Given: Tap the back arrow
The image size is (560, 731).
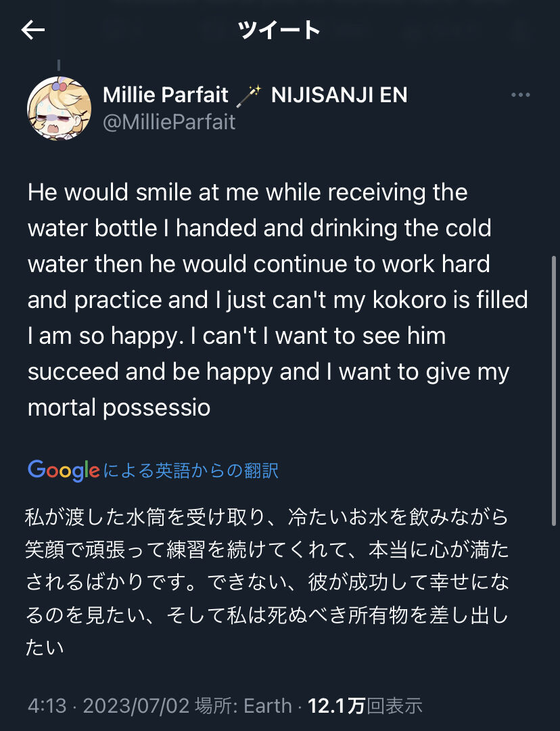Looking at the screenshot, I should click(x=32, y=30).
